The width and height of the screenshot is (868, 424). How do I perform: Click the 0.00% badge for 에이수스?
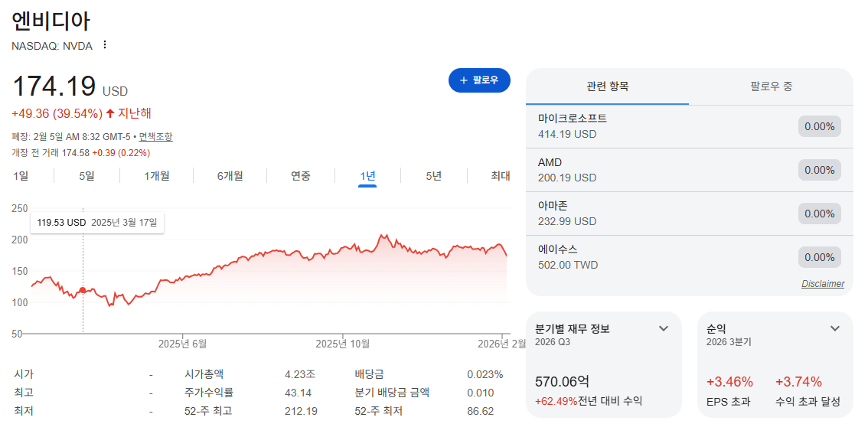pyautogui.click(x=819, y=257)
